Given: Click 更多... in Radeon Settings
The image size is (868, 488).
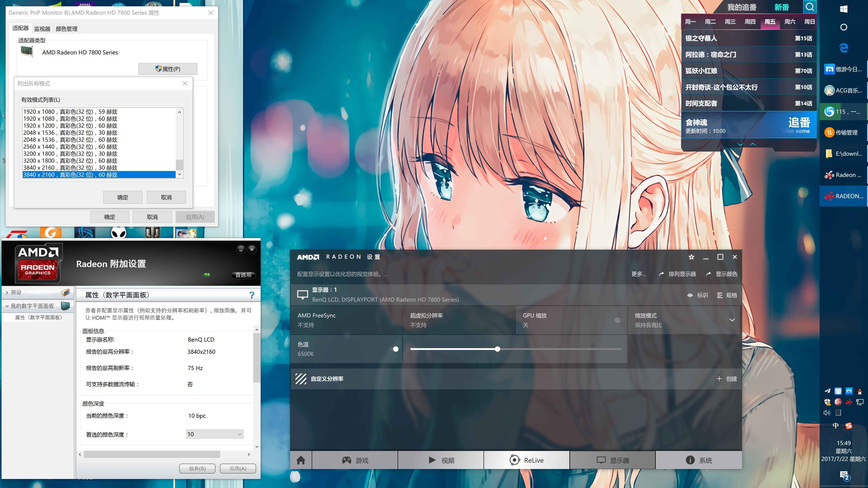Looking at the screenshot, I should (x=639, y=274).
